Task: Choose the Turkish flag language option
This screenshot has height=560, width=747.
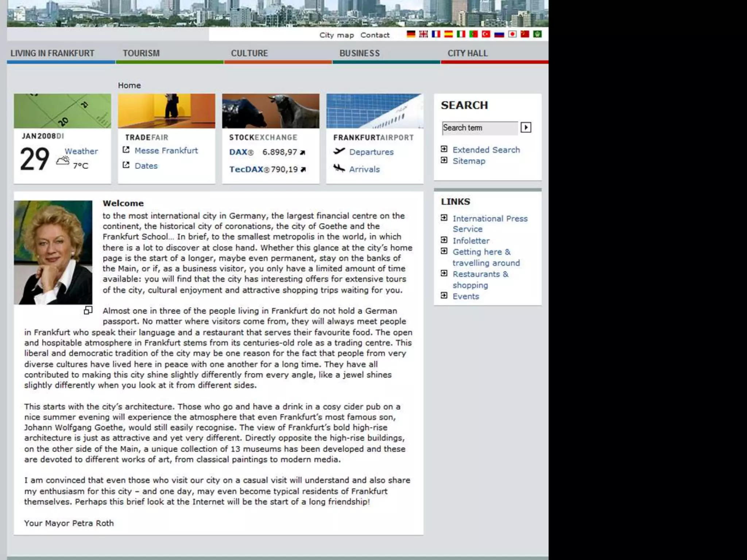Action: pyautogui.click(x=486, y=34)
